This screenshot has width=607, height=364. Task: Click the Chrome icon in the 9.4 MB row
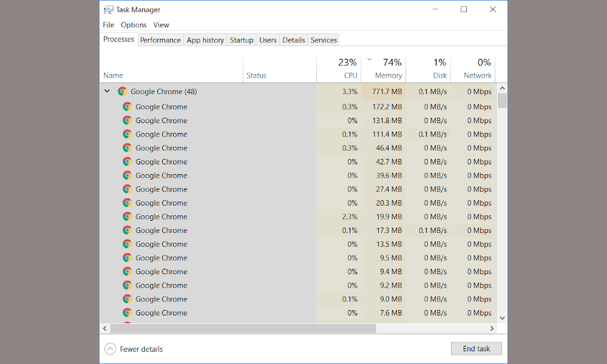click(127, 272)
